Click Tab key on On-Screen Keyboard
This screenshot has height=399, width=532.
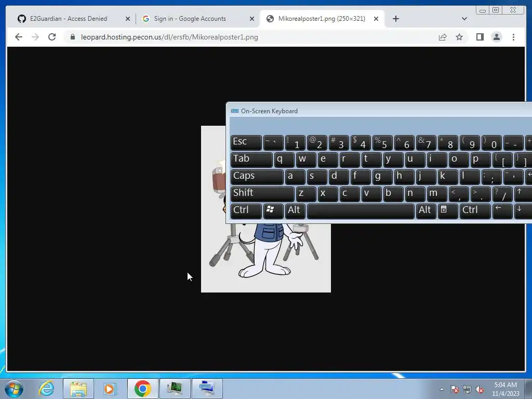point(251,159)
